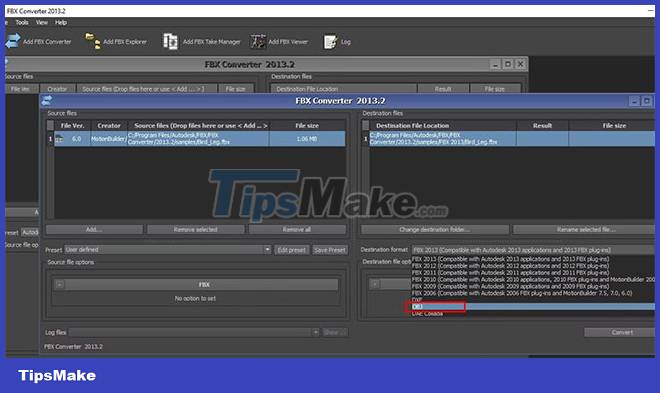Click the MotionBuilder creator cell
Image resolution: width=660 pixels, height=393 pixels.
[109, 139]
